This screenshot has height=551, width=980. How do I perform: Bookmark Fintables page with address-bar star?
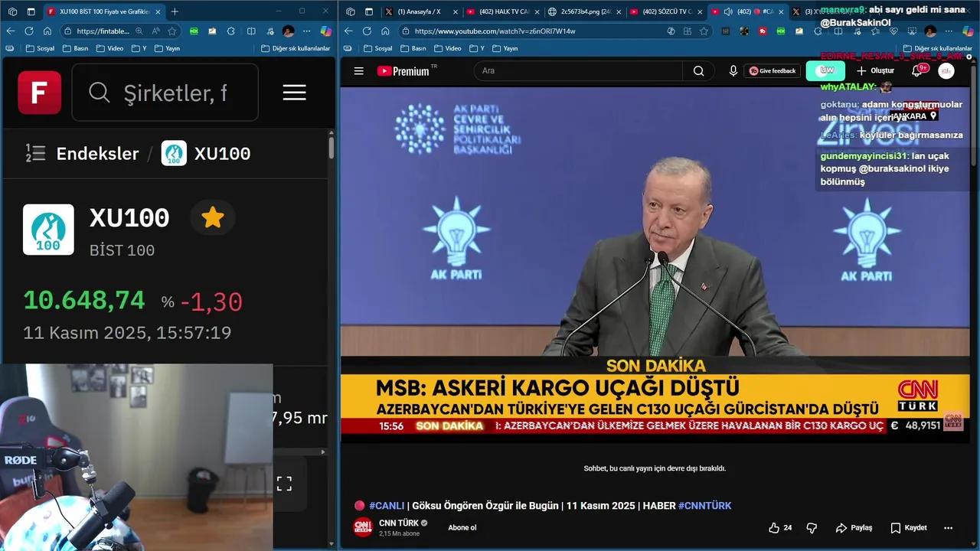(172, 31)
